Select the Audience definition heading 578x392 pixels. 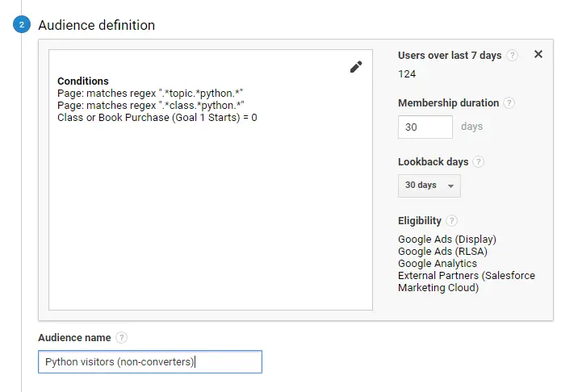pos(97,25)
